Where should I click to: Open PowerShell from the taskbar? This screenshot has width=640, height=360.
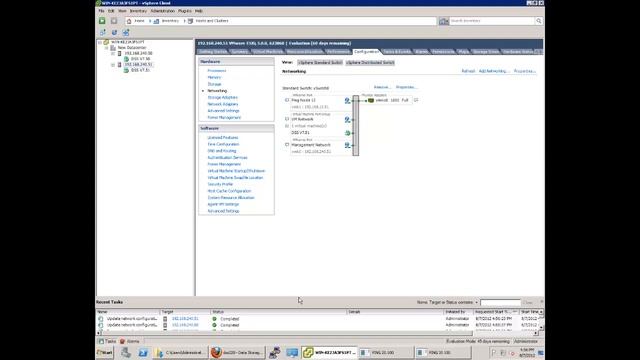pos(143,353)
